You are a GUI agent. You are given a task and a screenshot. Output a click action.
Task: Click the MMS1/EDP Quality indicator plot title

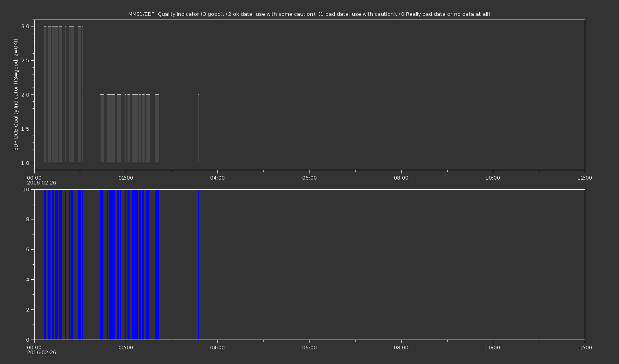309,14
